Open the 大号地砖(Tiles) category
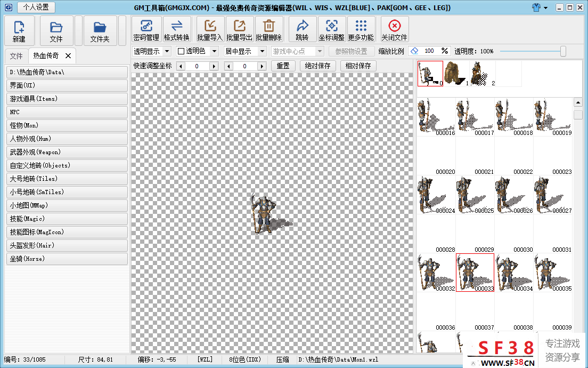 67,179
